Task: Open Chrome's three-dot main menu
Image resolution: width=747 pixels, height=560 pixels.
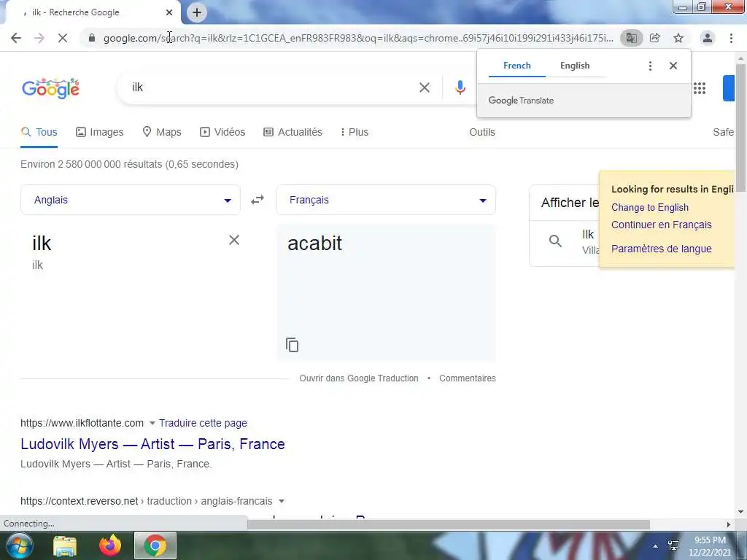Action: pos(731,38)
